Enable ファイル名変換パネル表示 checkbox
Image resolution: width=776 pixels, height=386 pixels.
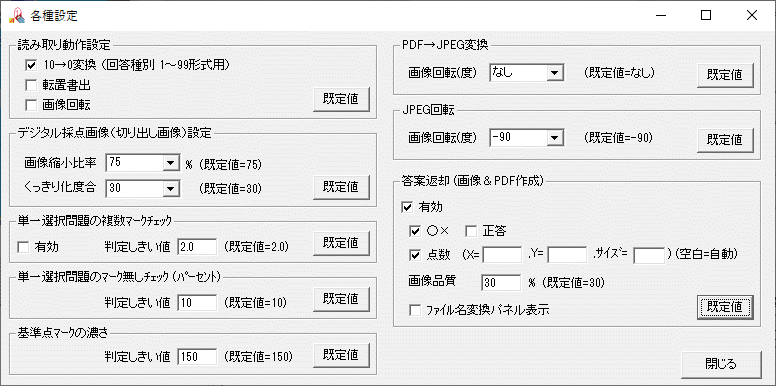click(x=415, y=311)
